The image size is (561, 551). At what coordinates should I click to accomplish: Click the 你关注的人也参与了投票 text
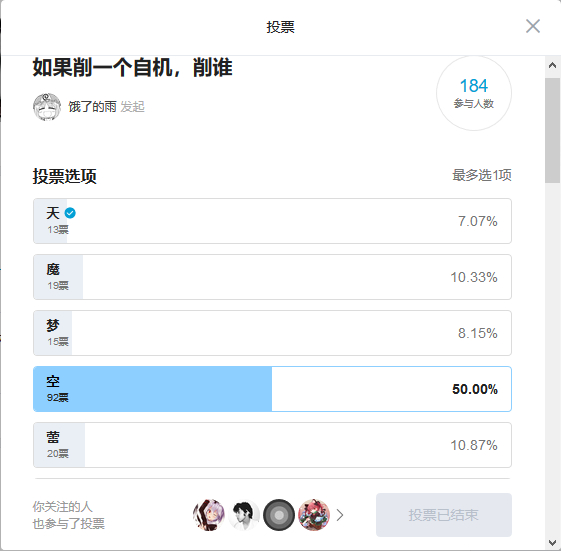[x=69, y=515]
